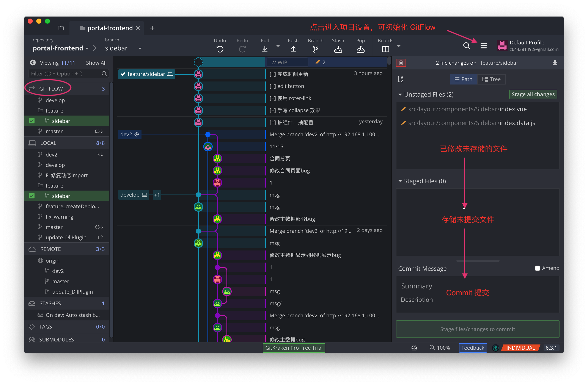Create a branch with Branch icon
The image size is (588, 385).
[315, 49]
